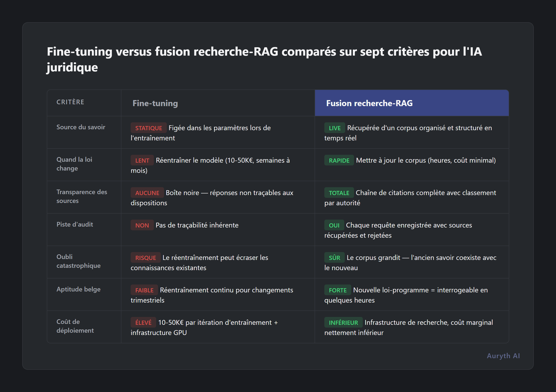556x392 pixels.
Task: Click the TOTALE transparency badge
Action: pyautogui.click(x=339, y=193)
